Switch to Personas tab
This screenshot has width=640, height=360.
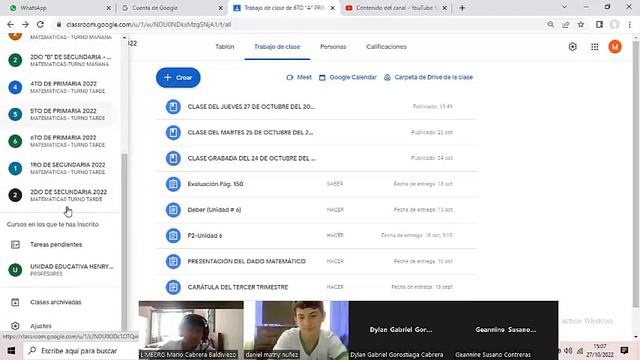tap(333, 47)
